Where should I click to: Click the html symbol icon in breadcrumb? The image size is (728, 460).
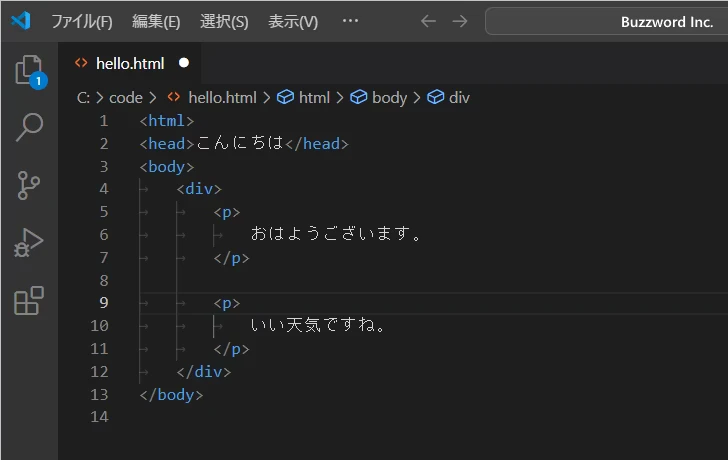point(285,97)
